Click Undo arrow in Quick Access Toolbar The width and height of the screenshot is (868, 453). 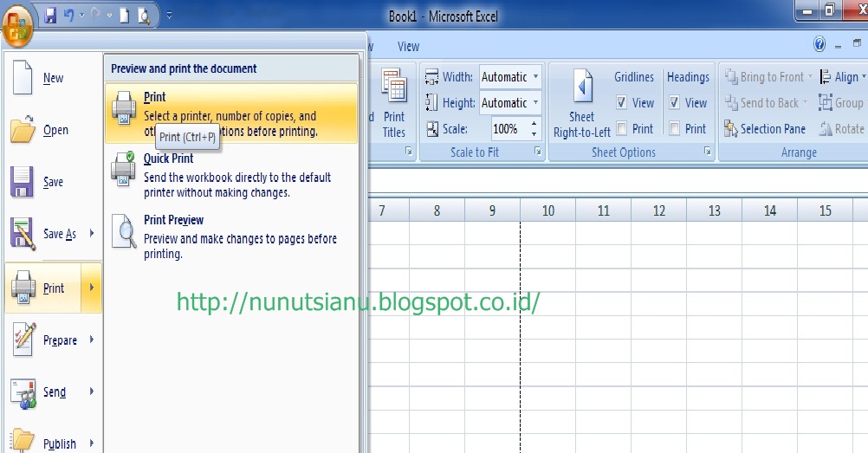tap(69, 16)
